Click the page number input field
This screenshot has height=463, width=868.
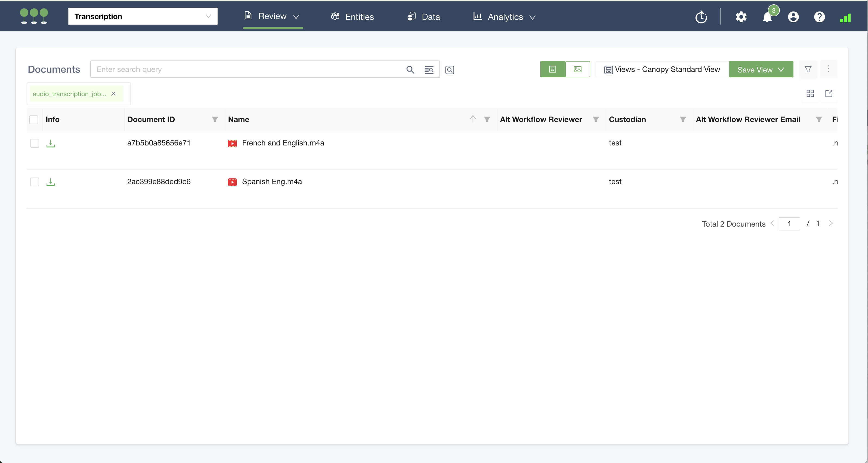[789, 224]
